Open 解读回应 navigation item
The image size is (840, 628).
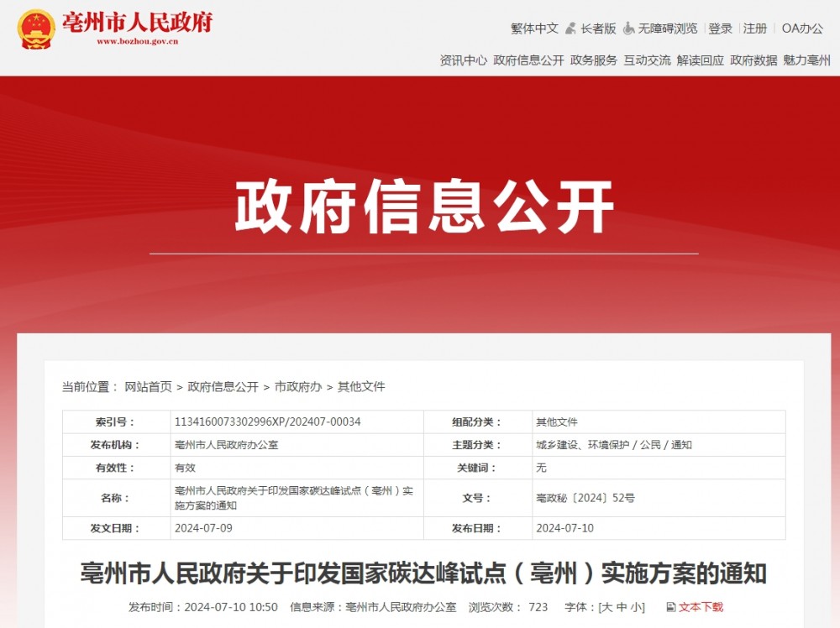[x=699, y=60]
